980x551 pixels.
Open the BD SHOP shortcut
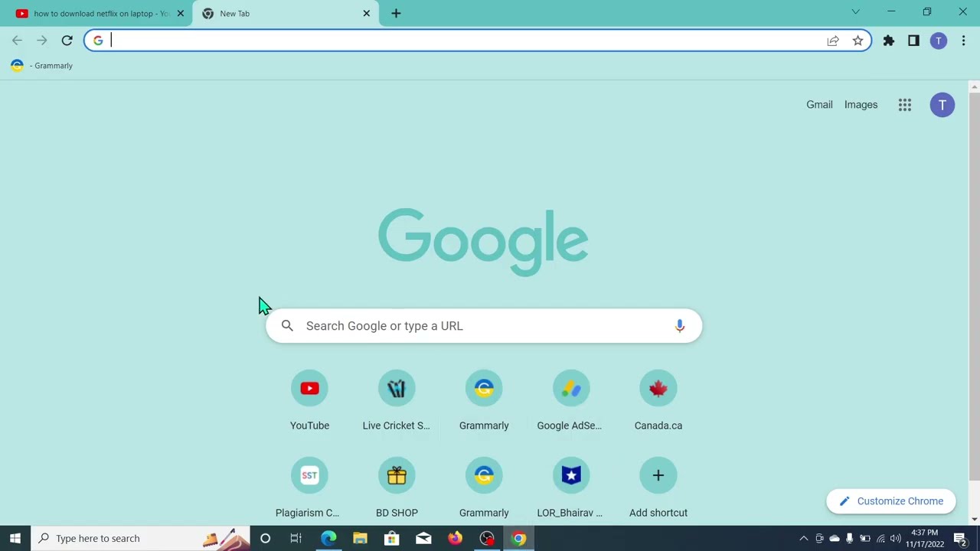point(397,488)
